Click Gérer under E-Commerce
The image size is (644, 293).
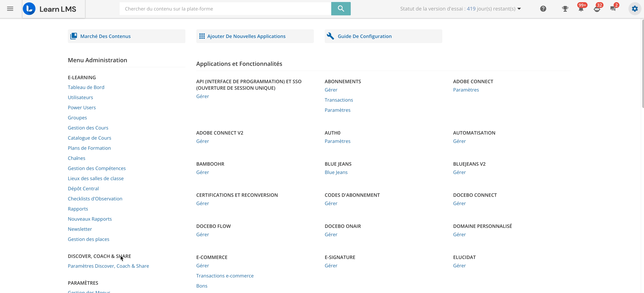[x=202, y=266]
